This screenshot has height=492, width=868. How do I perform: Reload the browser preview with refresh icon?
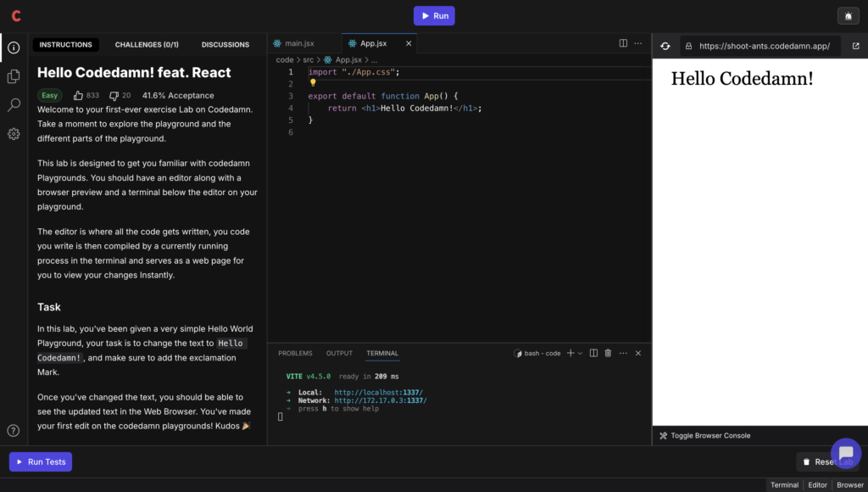click(665, 46)
